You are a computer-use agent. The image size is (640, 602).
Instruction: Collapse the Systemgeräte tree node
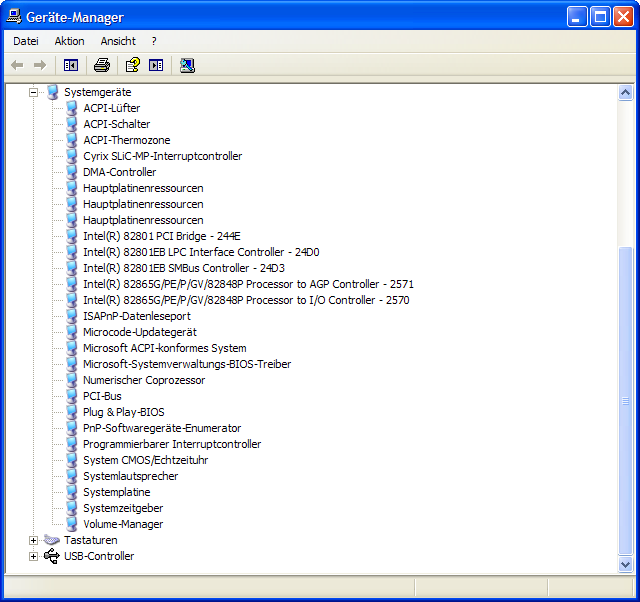pyautogui.click(x=33, y=93)
